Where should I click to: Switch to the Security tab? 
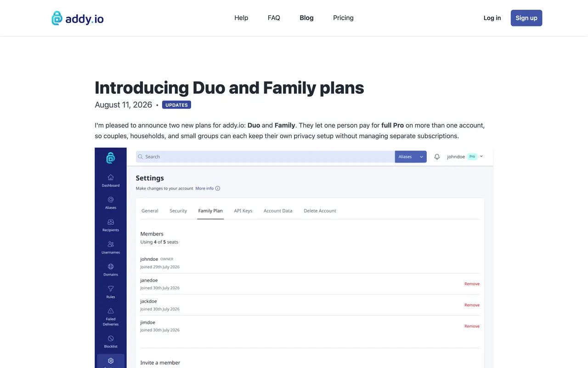(178, 211)
